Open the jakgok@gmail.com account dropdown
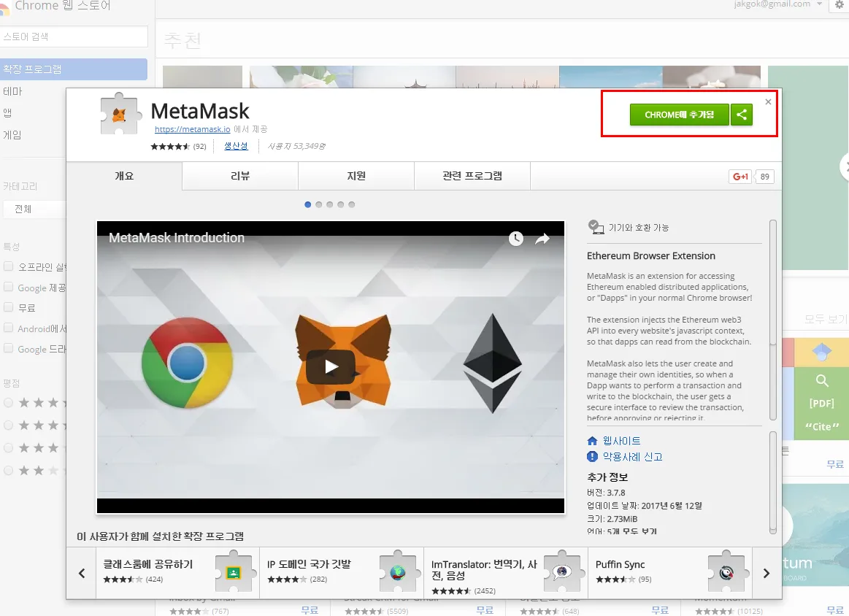Screen dimensions: 849x616 point(778,4)
